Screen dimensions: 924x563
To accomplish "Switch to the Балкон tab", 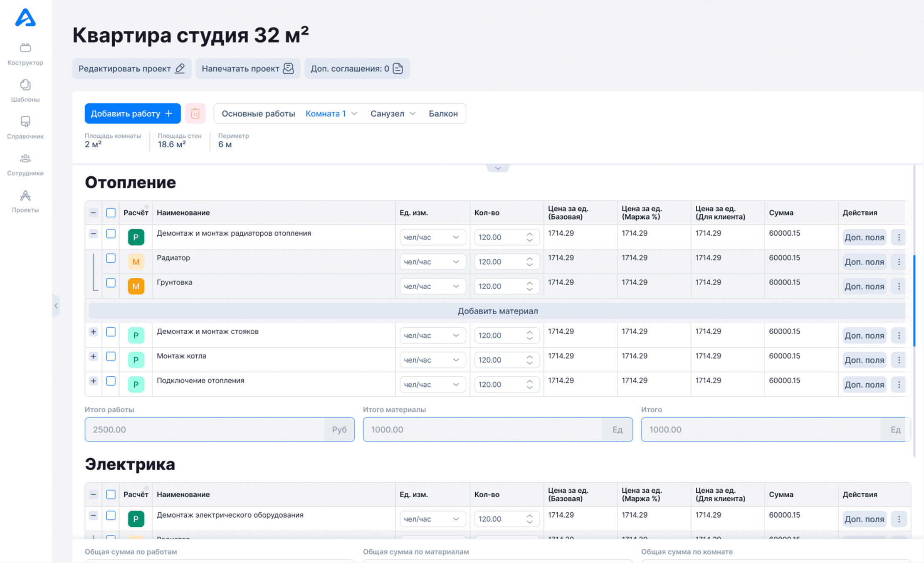I will point(443,114).
